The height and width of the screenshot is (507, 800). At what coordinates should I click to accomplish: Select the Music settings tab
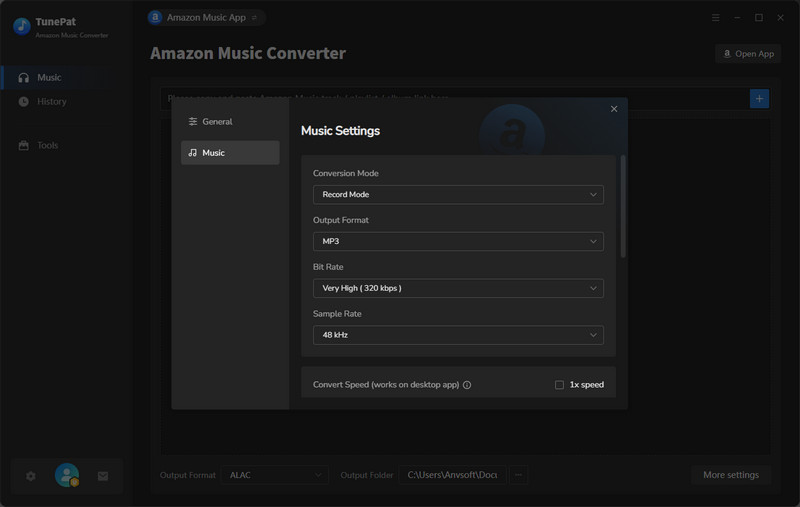pos(230,153)
